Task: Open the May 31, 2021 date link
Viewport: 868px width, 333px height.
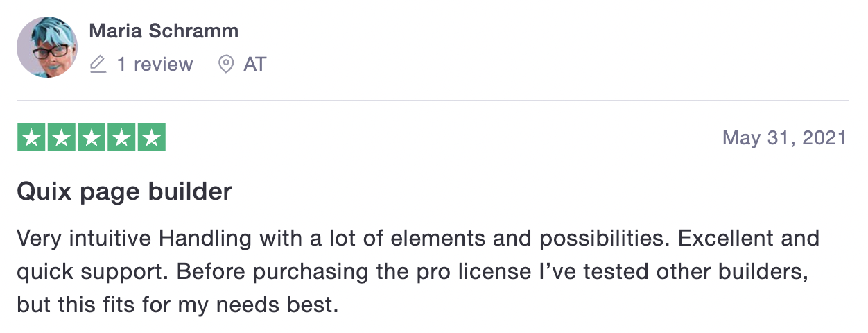Action: click(784, 138)
